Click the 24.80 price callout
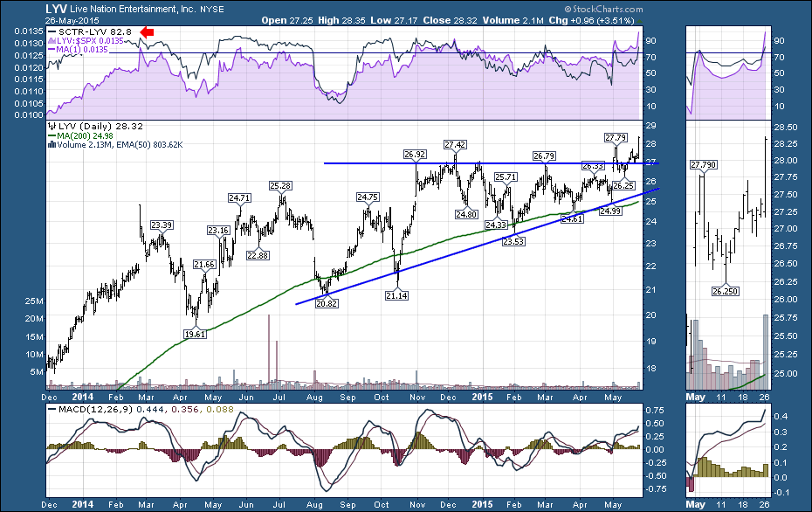 pos(466,214)
